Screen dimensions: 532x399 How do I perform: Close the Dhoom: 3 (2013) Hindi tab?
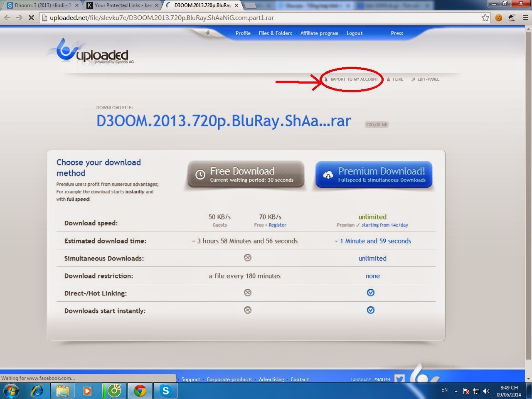(x=76, y=5)
